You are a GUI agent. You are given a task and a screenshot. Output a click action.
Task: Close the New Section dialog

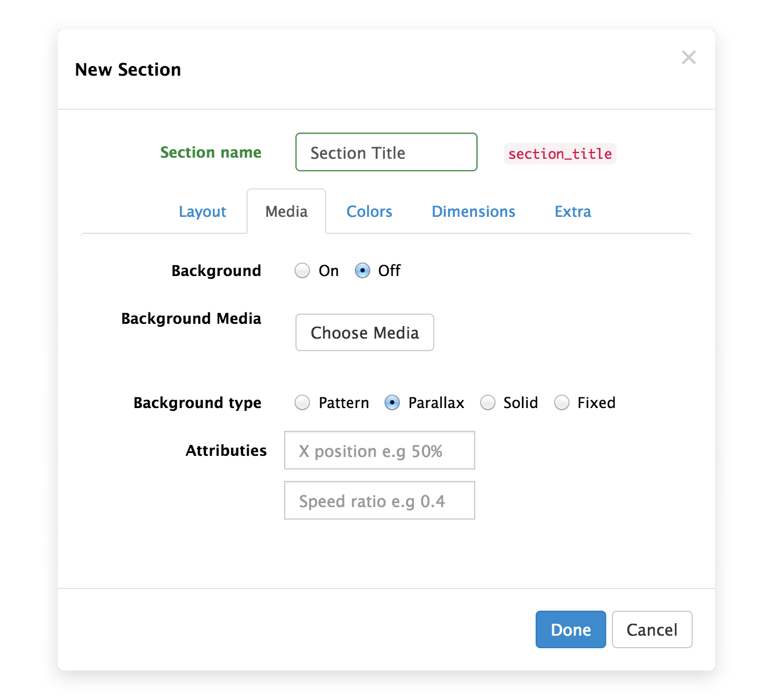click(x=688, y=57)
